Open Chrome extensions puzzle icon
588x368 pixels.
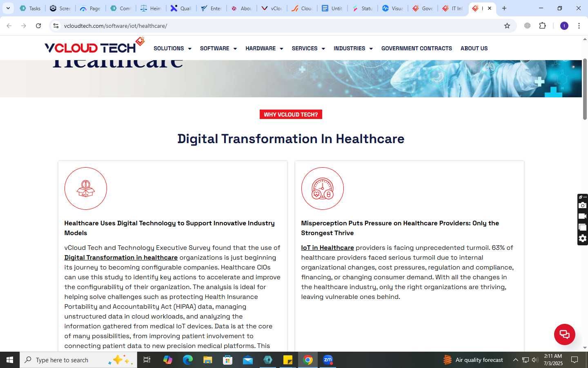(542, 26)
